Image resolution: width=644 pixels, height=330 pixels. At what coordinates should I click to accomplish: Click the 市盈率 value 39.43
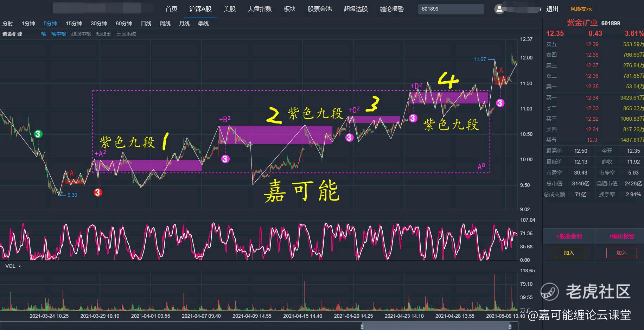click(581, 173)
